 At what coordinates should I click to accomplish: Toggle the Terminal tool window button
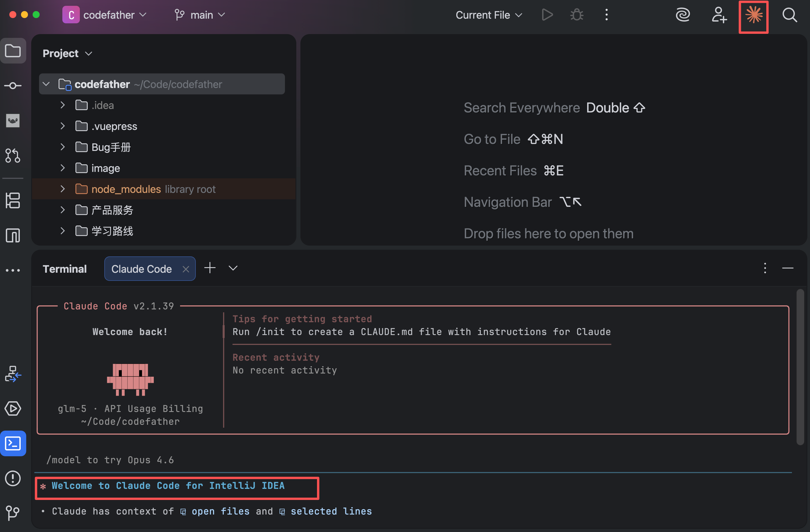pyautogui.click(x=13, y=443)
